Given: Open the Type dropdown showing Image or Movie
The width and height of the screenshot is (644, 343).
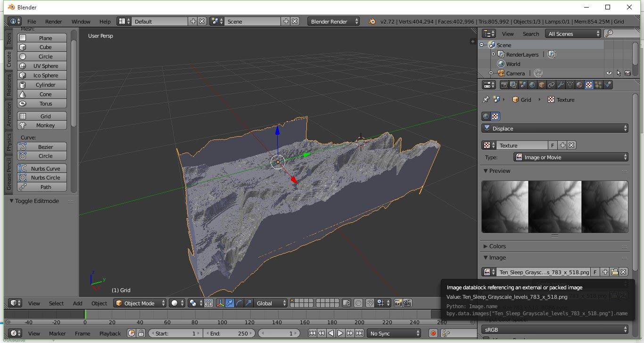Looking at the screenshot, I should tap(570, 156).
